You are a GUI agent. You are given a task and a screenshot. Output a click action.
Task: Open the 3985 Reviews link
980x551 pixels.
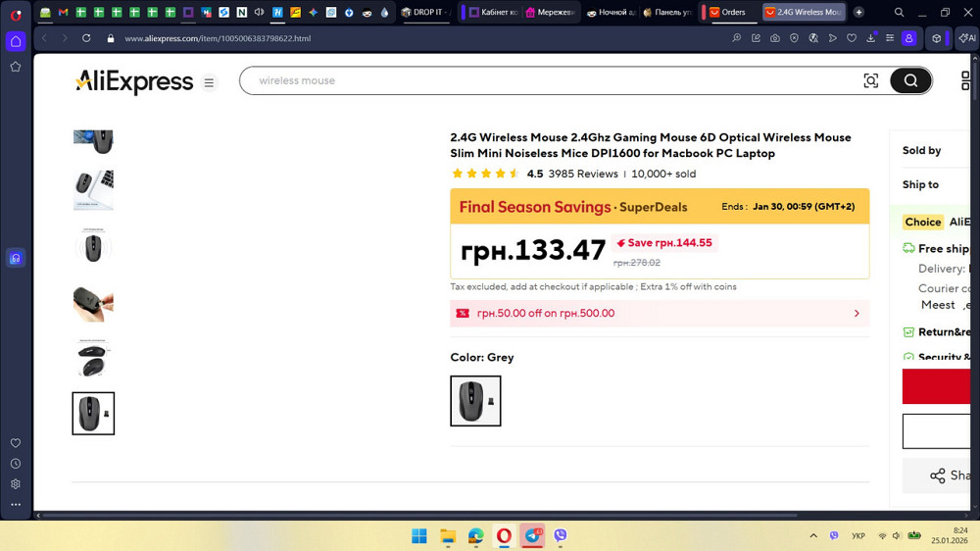pos(583,174)
